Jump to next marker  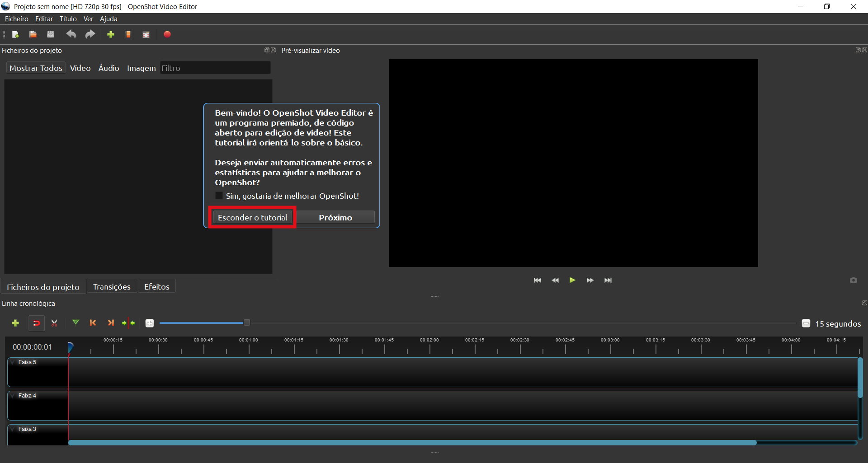click(x=111, y=323)
